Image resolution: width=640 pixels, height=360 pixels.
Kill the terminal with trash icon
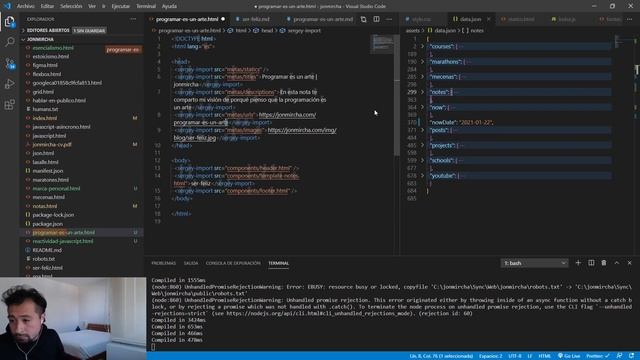tap(604, 263)
